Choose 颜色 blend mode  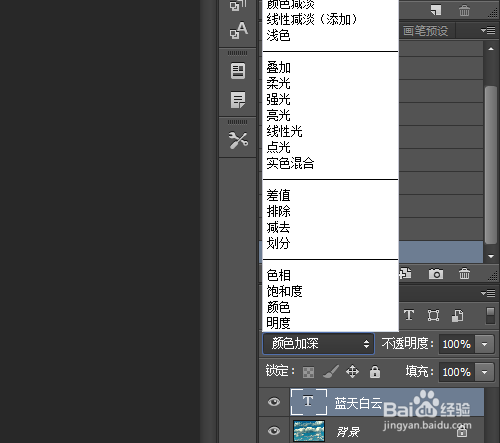[279, 307]
